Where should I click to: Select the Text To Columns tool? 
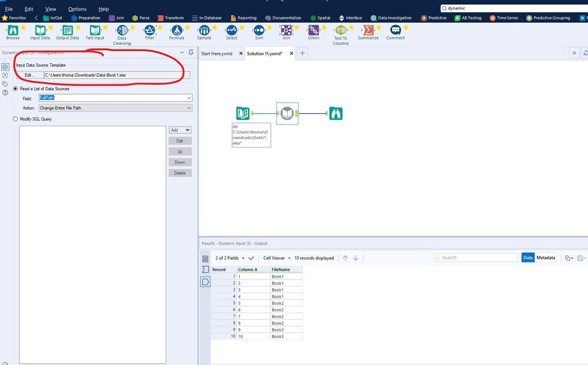coord(341,35)
